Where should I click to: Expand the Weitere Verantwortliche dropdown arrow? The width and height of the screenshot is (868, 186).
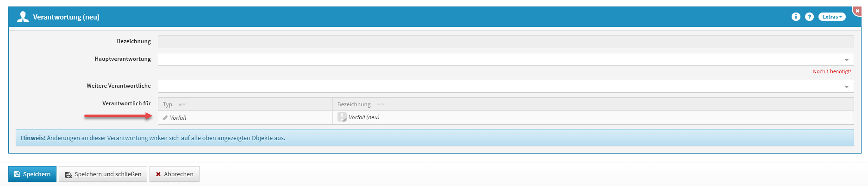[x=846, y=87]
